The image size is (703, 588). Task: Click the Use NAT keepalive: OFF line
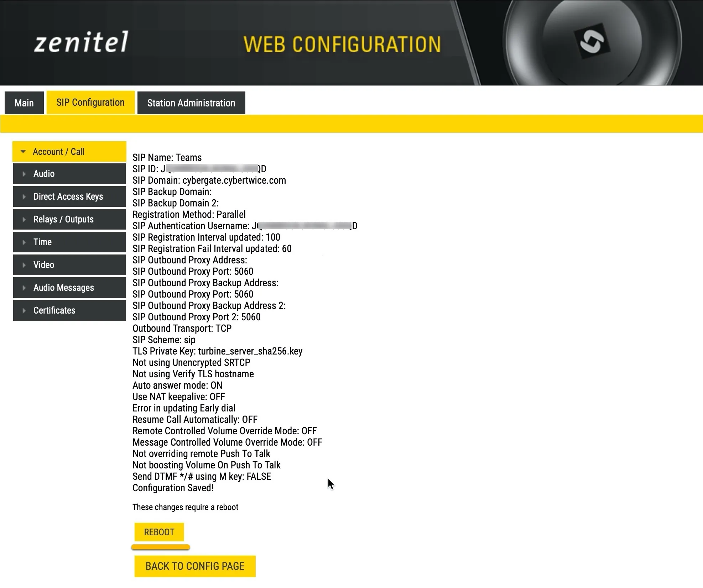click(x=179, y=397)
